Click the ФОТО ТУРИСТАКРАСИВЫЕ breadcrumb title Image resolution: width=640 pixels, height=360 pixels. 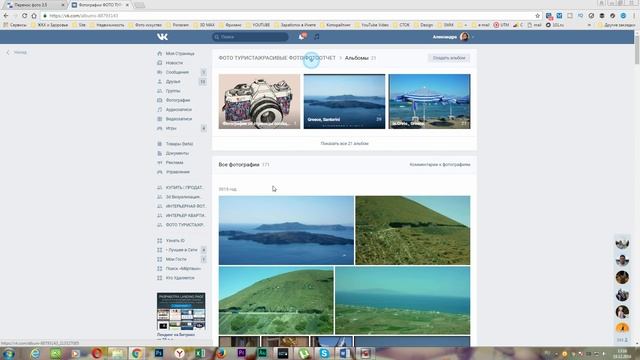click(x=277, y=58)
